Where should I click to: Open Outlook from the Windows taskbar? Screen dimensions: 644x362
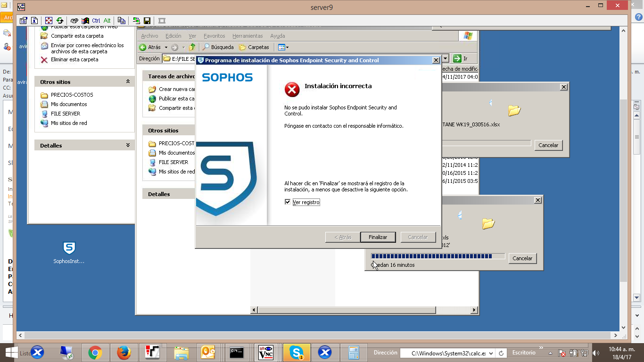[208, 353]
